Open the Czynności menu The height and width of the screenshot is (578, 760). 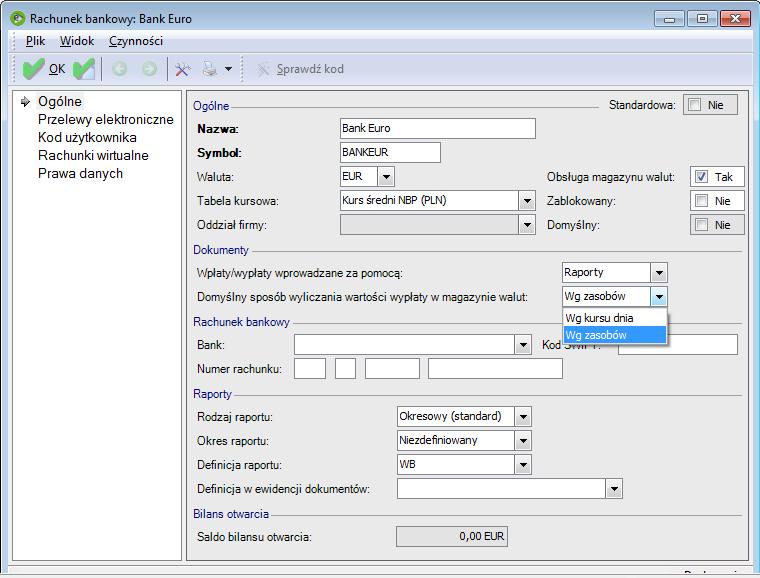tap(136, 41)
